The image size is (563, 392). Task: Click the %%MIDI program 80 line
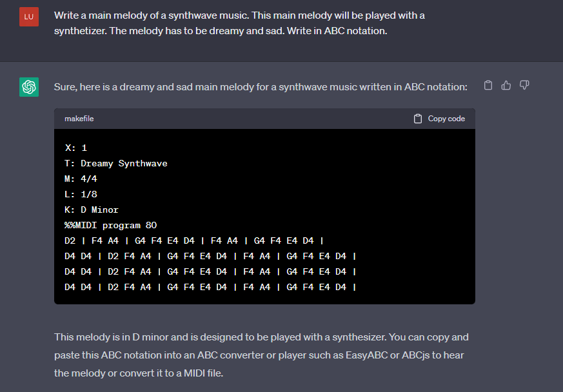110,225
